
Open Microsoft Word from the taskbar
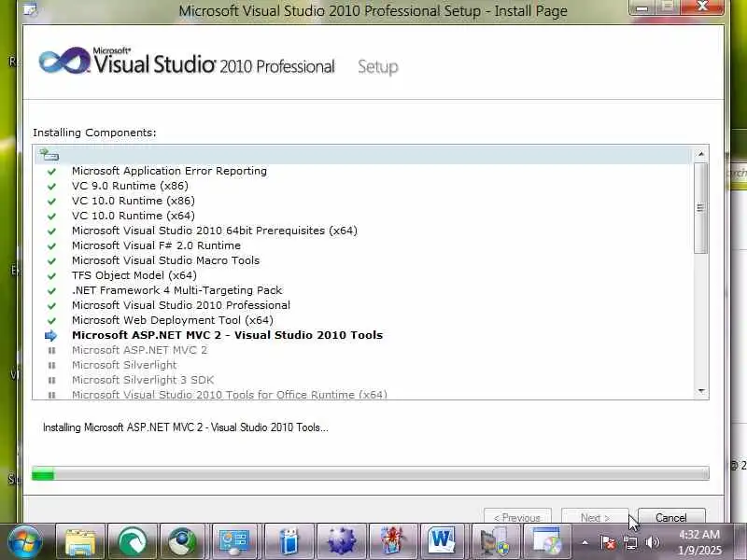(x=442, y=541)
